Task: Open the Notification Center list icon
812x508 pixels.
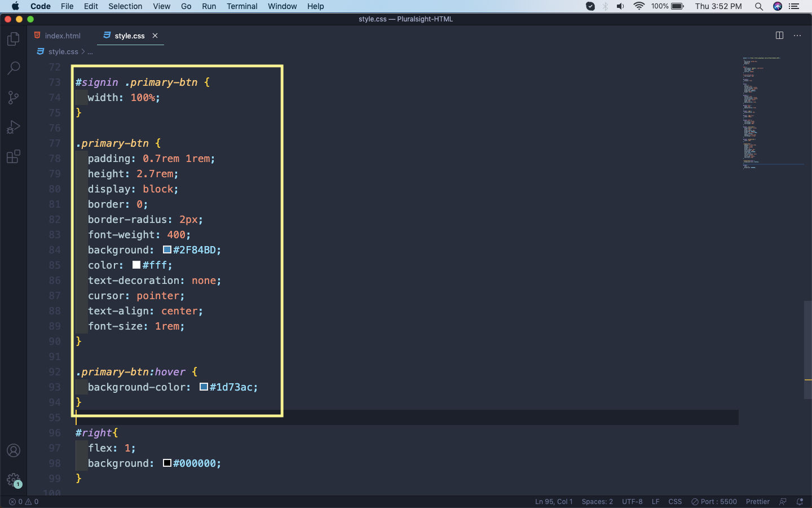Action: pyautogui.click(x=795, y=6)
